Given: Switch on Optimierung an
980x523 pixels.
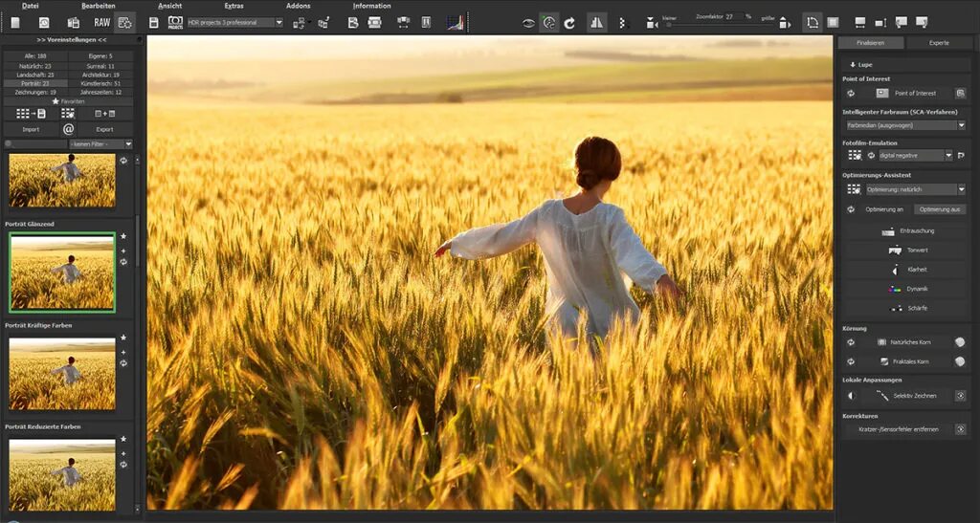Looking at the screenshot, I should tap(883, 209).
